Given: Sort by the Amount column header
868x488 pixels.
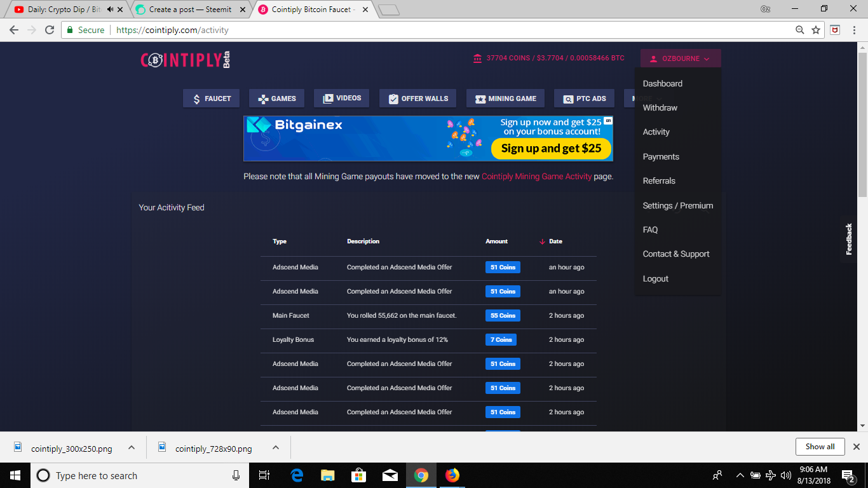Looking at the screenshot, I should (496, 241).
